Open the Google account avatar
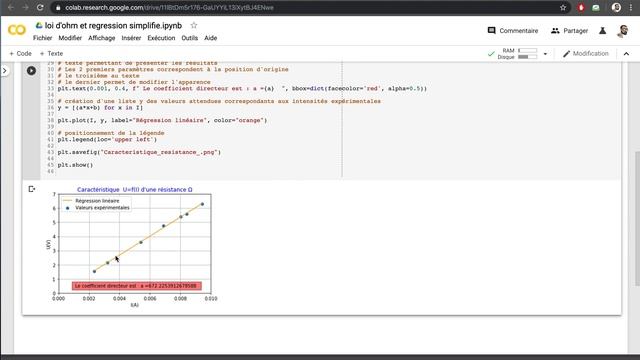This screenshot has height=360, width=640. [x=623, y=31]
